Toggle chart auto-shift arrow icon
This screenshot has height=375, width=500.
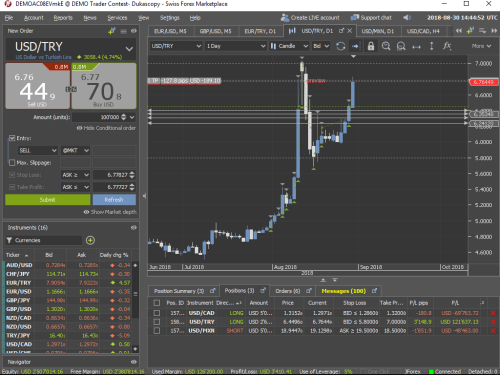click(x=355, y=46)
